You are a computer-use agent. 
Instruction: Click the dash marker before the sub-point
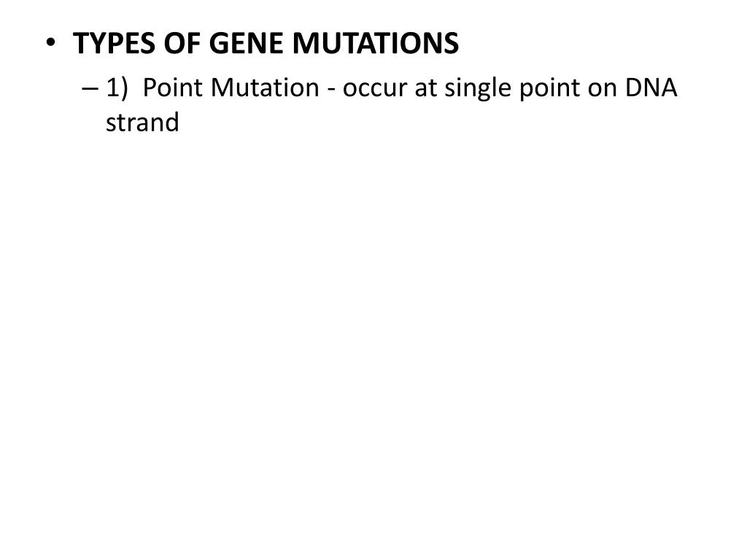pyautogui.click(x=89, y=89)
